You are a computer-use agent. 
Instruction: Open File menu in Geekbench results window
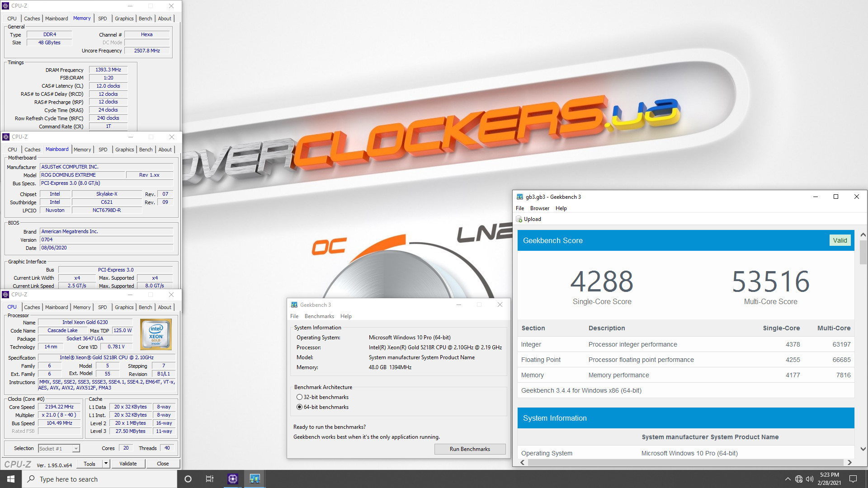[520, 208]
